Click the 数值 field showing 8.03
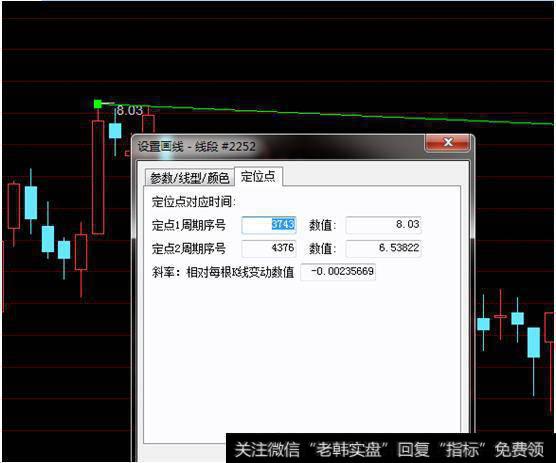Image resolution: width=556 pixels, height=463 pixels. pos(383,225)
